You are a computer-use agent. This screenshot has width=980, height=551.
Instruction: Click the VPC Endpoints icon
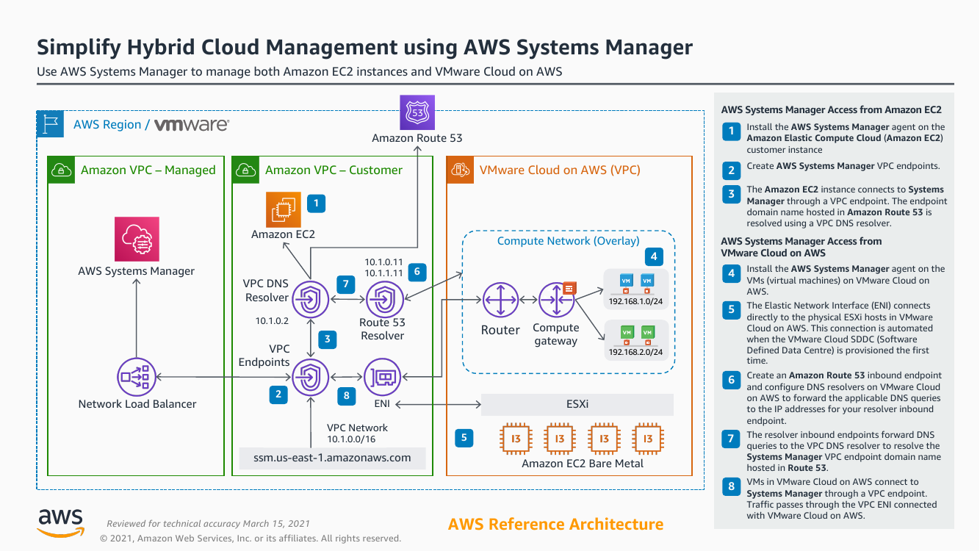click(x=311, y=378)
